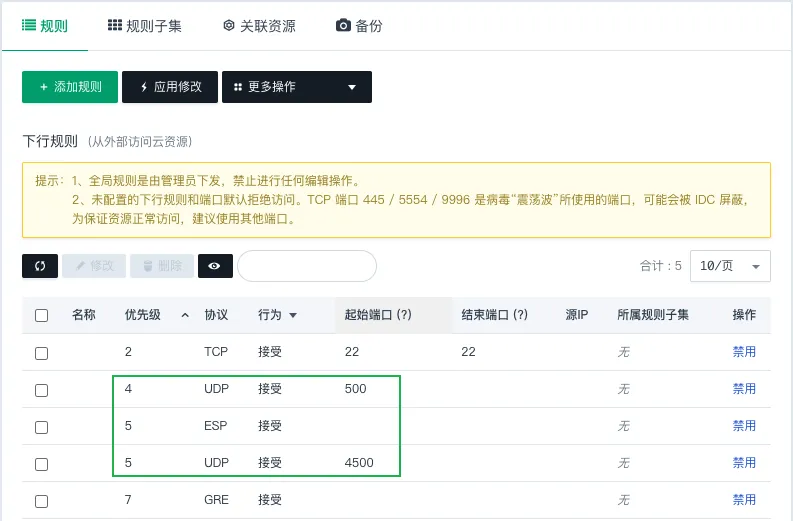Screen dimensions: 793x521
Task: Open the 10/页 page size dropdown
Action: [729, 266]
